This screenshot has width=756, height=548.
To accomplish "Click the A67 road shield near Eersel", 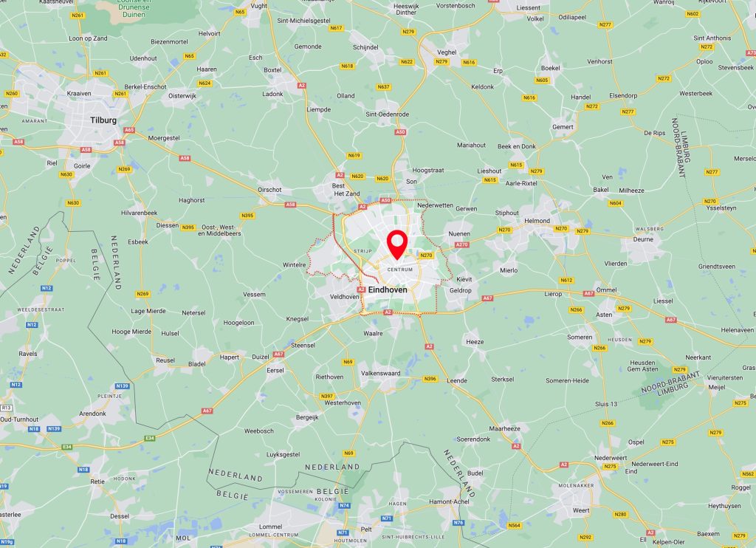I will (278, 354).
